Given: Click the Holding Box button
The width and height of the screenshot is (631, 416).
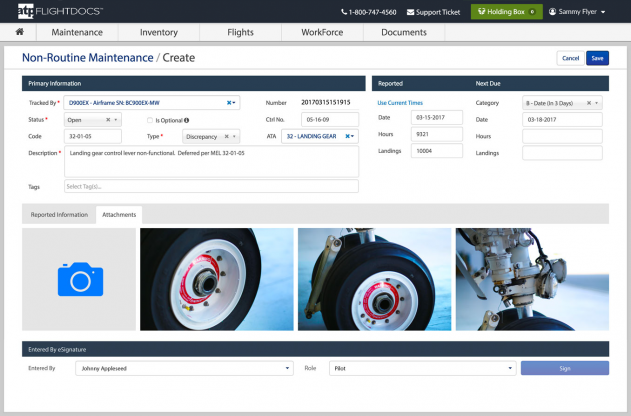Looking at the screenshot, I should 506,12.
